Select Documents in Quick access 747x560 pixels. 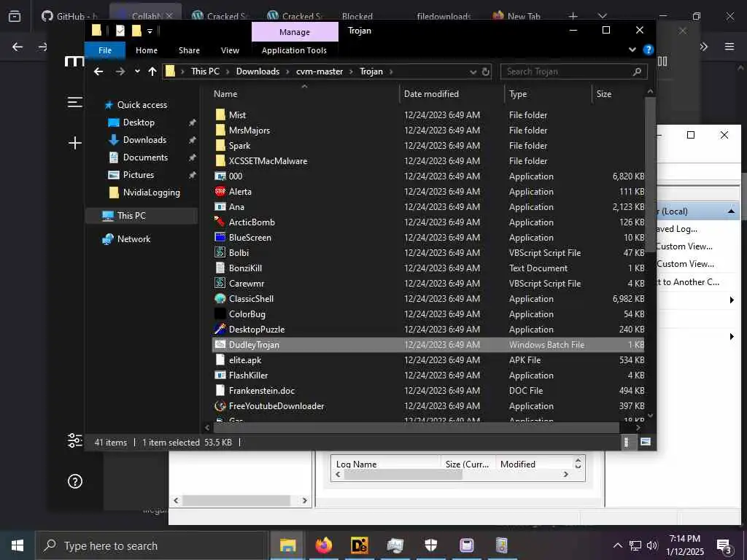tap(145, 157)
